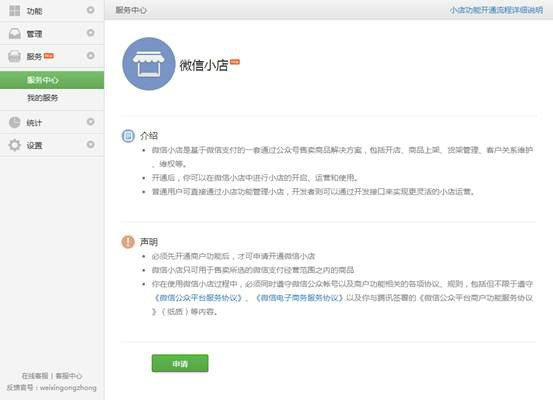
Task: Open the 服务 sidebar section
Action: (52, 56)
